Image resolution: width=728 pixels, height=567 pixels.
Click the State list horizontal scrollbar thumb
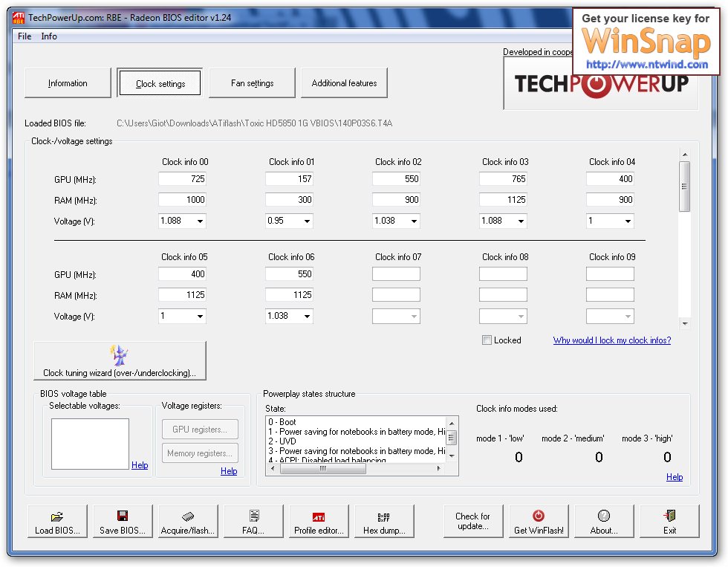point(323,469)
